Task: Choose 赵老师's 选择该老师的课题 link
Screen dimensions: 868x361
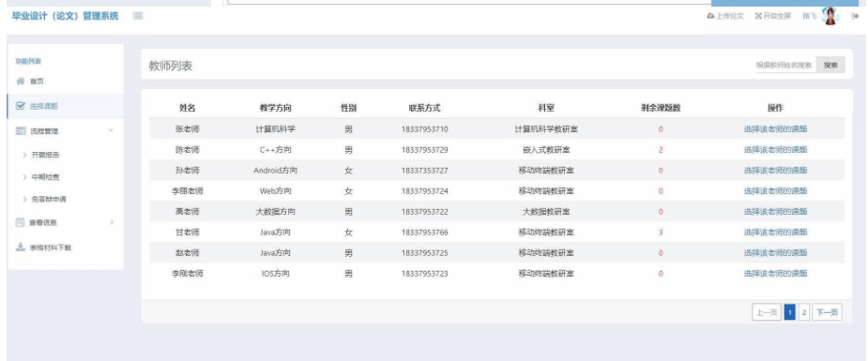Action: pos(775,253)
